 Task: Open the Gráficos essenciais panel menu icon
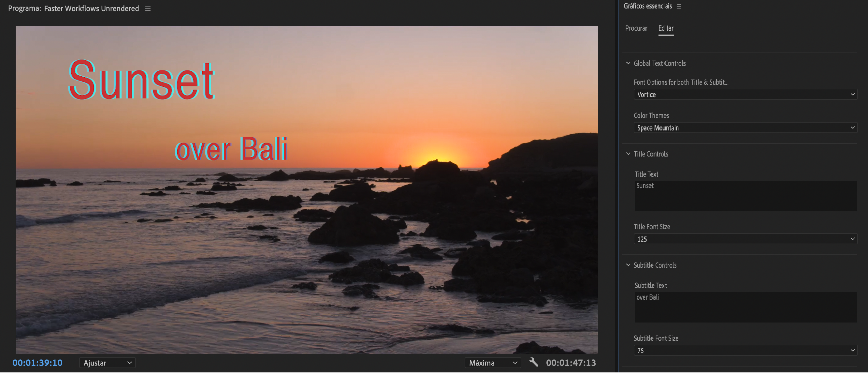(679, 7)
